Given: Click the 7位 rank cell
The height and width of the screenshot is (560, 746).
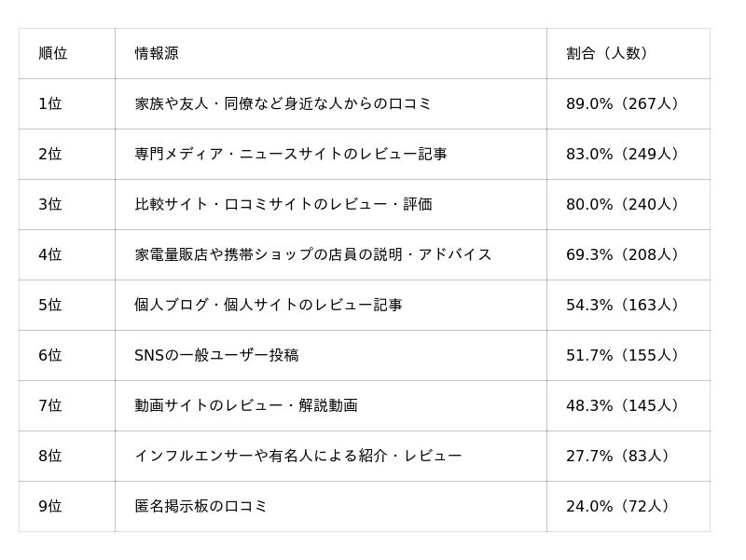Looking at the screenshot, I should 50,405.
